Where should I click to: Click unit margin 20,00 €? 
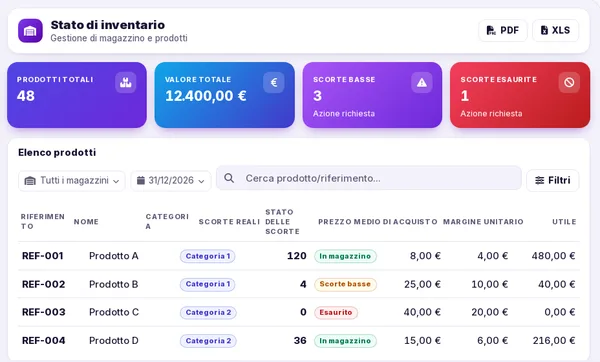point(489,312)
